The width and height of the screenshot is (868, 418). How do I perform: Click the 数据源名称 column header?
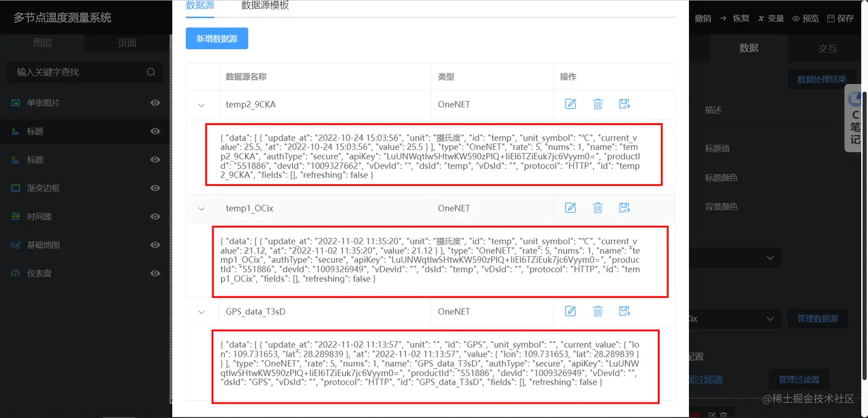(x=246, y=77)
